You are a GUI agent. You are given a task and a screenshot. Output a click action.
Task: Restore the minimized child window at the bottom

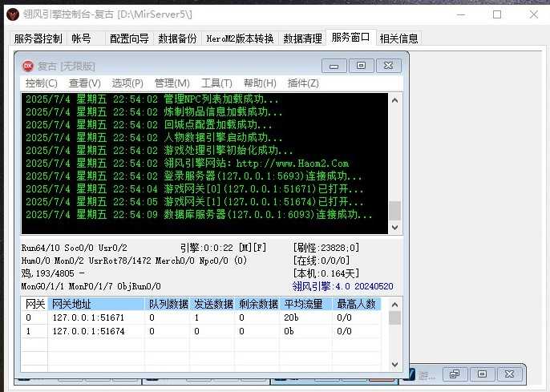[455, 374]
